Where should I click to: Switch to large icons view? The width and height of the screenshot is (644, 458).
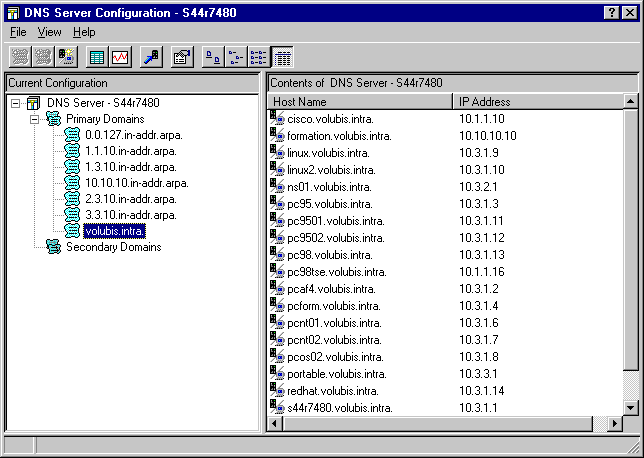[x=213, y=57]
